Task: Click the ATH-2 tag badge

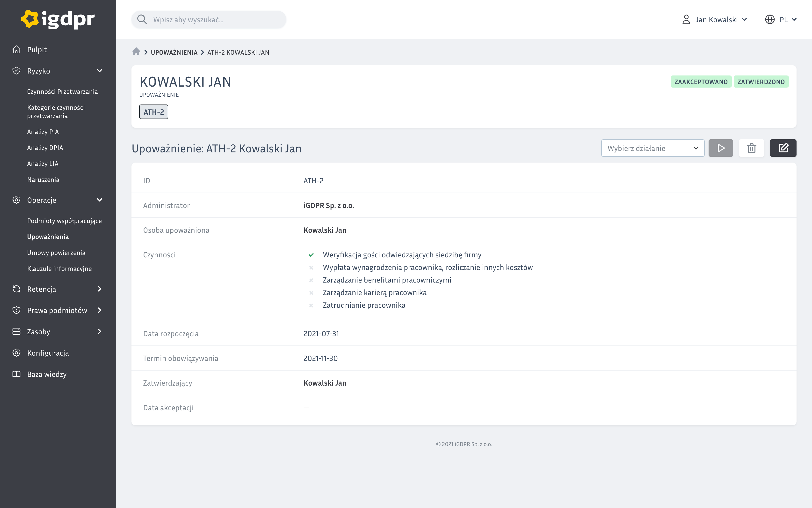Action: point(154,112)
